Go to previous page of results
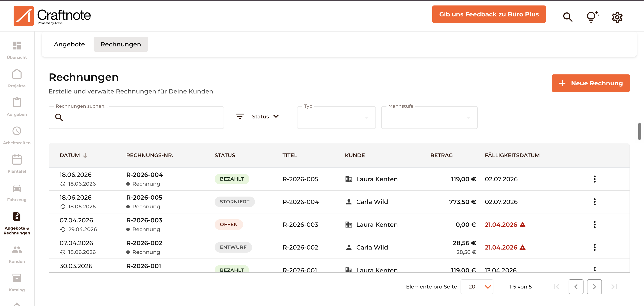This screenshot has height=306, width=644. (x=576, y=287)
